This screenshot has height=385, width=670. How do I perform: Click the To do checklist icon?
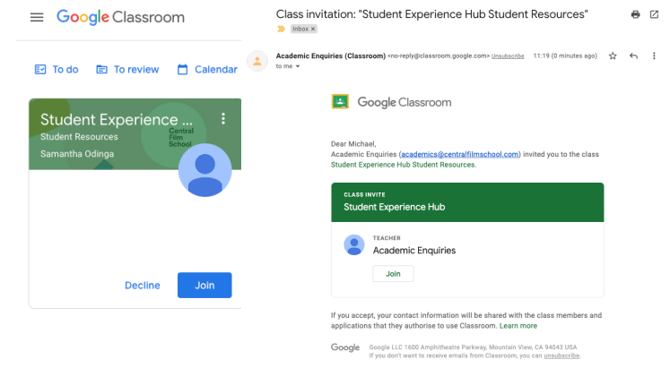(40, 69)
